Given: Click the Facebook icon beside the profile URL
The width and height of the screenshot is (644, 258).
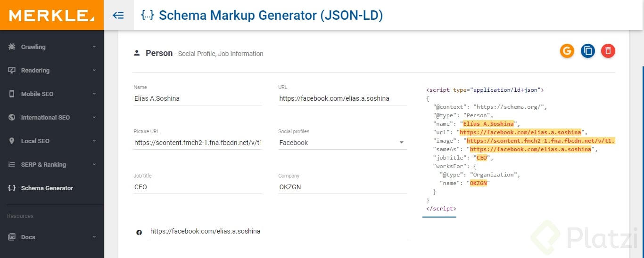Looking at the screenshot, I should click(x=139, y=232).
